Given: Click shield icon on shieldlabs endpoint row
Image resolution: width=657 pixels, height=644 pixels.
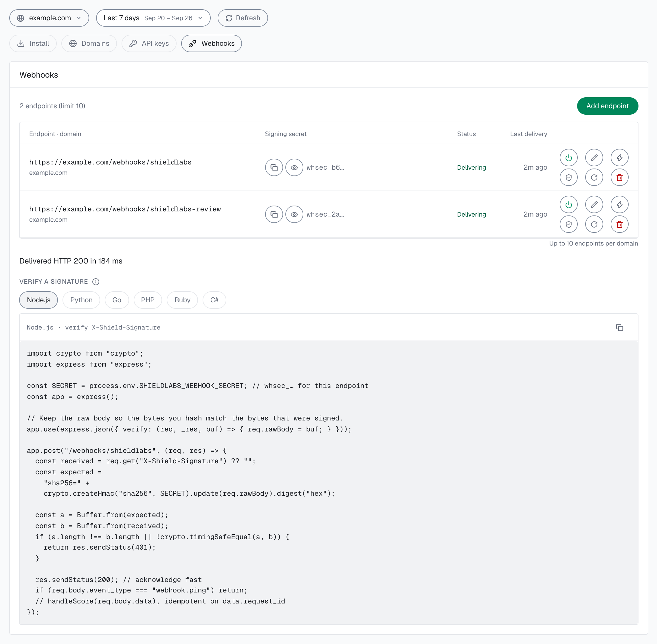Looking at the screenshot, I should pos(568,177).
